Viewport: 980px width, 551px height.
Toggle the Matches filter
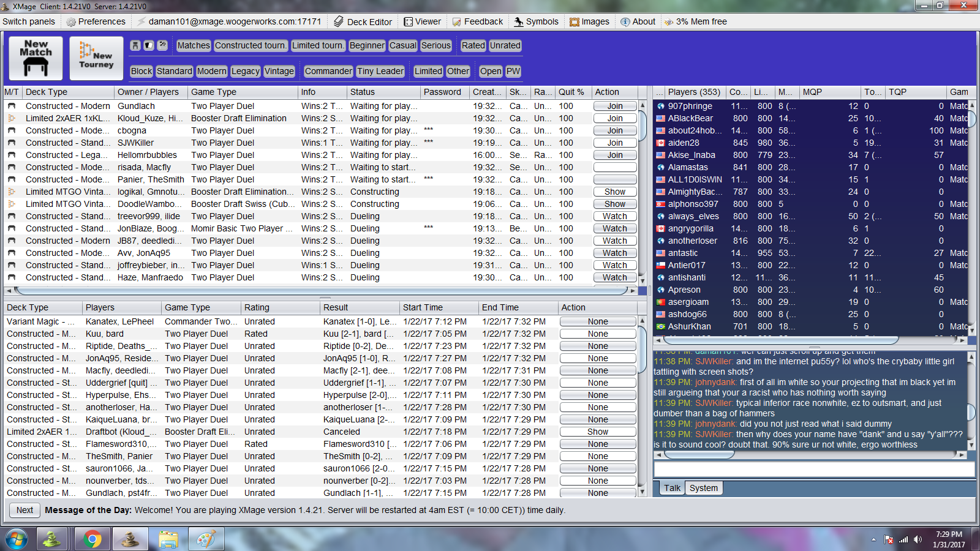point(194,45)
